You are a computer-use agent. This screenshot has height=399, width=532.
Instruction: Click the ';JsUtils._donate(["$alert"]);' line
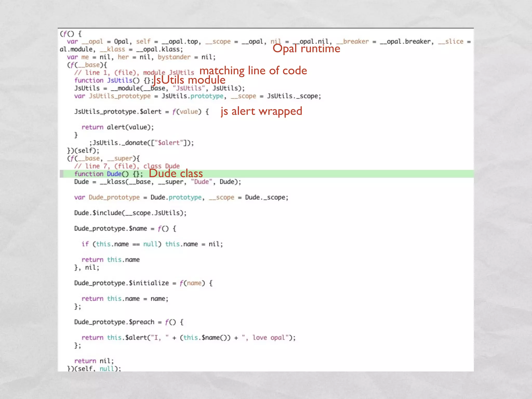(x=142, y=143)
